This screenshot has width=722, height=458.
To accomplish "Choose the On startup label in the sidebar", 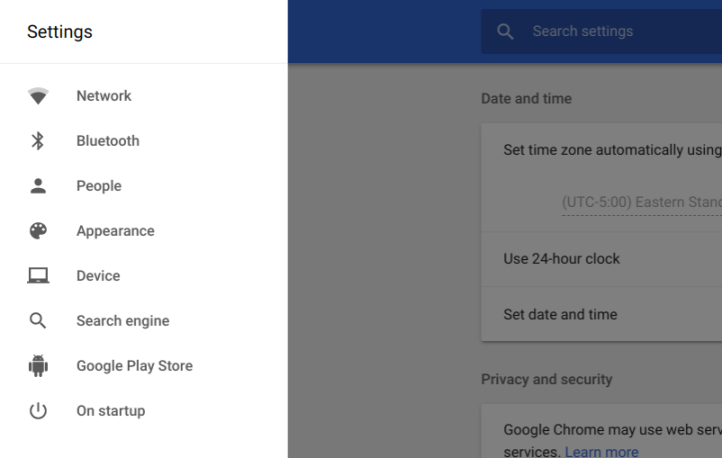I will tap(110, 411).
